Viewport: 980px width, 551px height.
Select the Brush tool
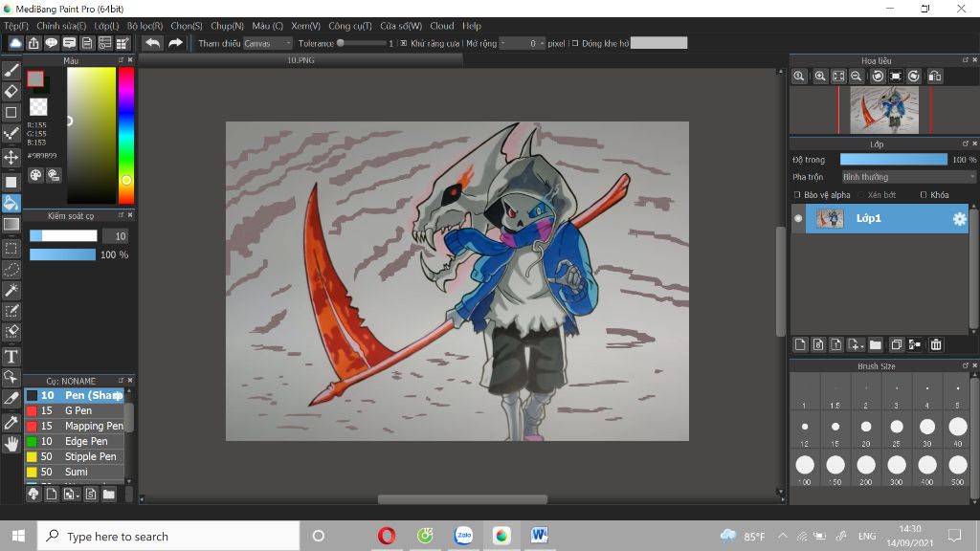[11, 70]
